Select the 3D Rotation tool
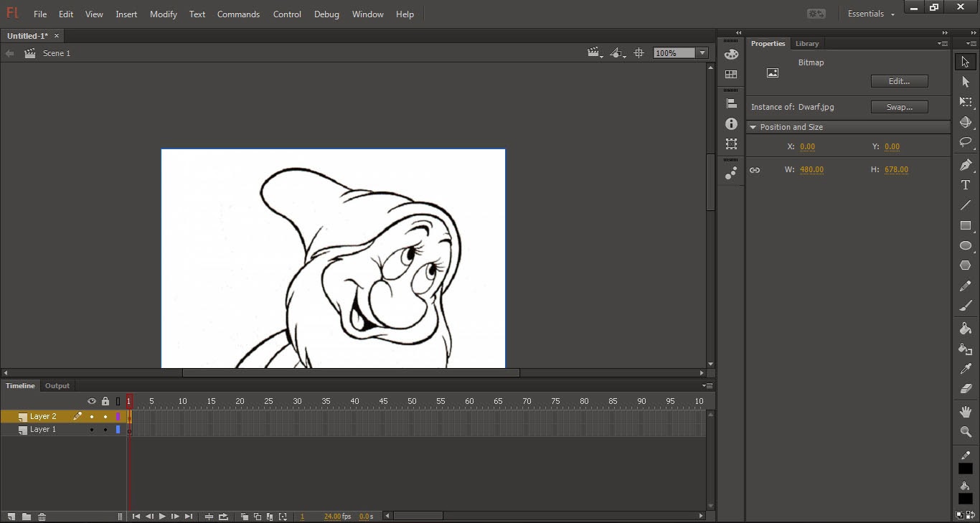Image resolution: width=980 pixels, height=523 pixels. point(966,122)
